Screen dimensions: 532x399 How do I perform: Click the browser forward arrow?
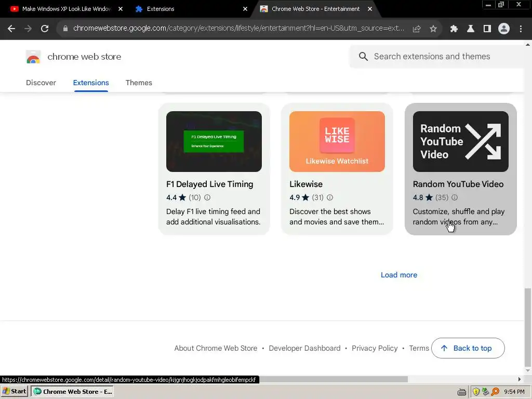point(28,29)
